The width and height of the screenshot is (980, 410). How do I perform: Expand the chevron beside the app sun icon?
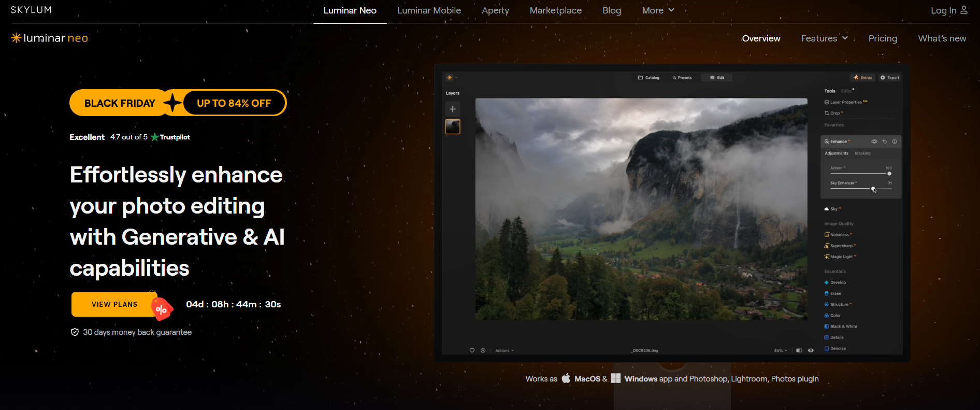[x=456, y=78]
